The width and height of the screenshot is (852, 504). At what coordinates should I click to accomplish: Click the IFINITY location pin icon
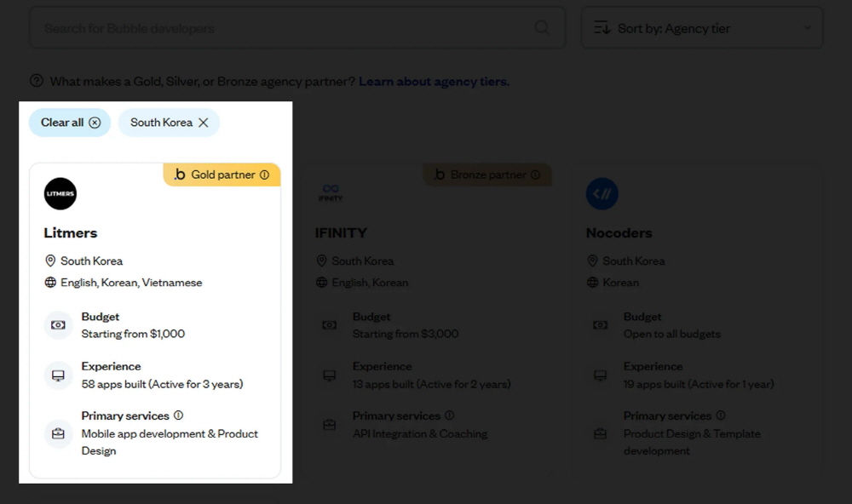point(322,261)
